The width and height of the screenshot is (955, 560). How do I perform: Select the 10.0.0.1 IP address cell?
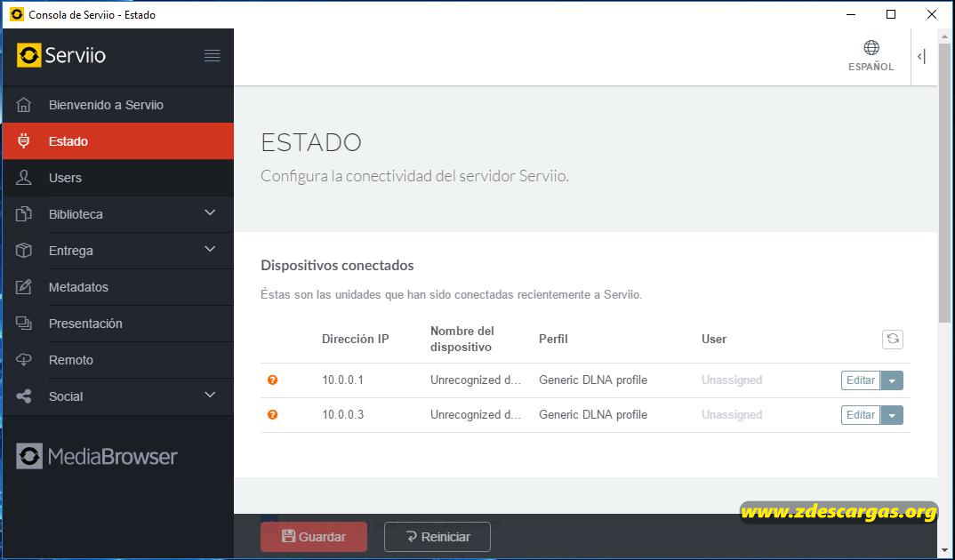[343, 380]
